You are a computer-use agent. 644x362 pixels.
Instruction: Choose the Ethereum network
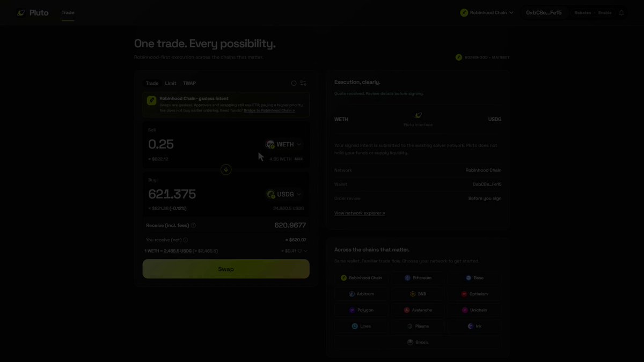pos(418,278)
